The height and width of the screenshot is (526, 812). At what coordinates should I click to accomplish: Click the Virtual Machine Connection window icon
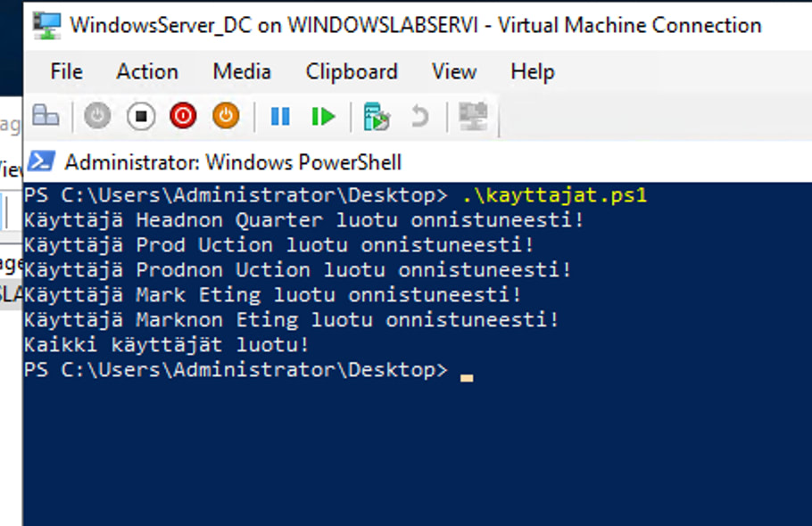tap(46, 25)
